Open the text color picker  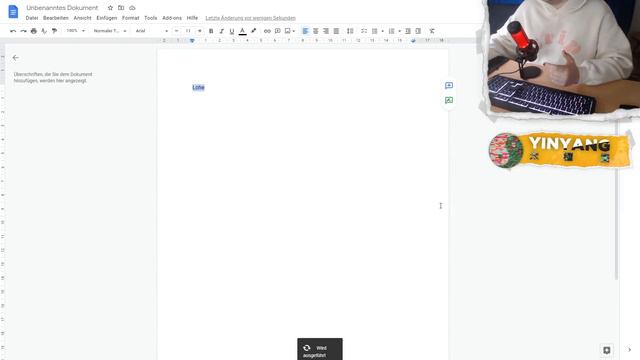click(x=242, y=31)
